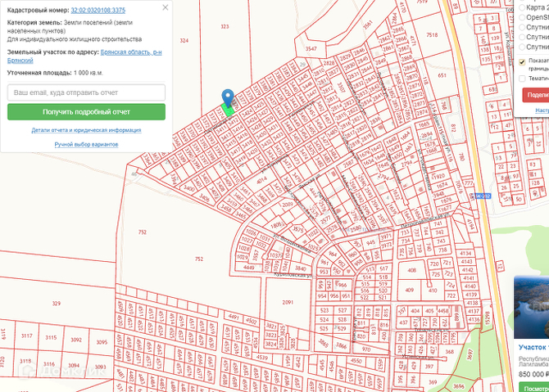The height and width of the screenshot is (392, 549).
Task: Click parcel 812 on the map
Action: (x=453, y=128)
